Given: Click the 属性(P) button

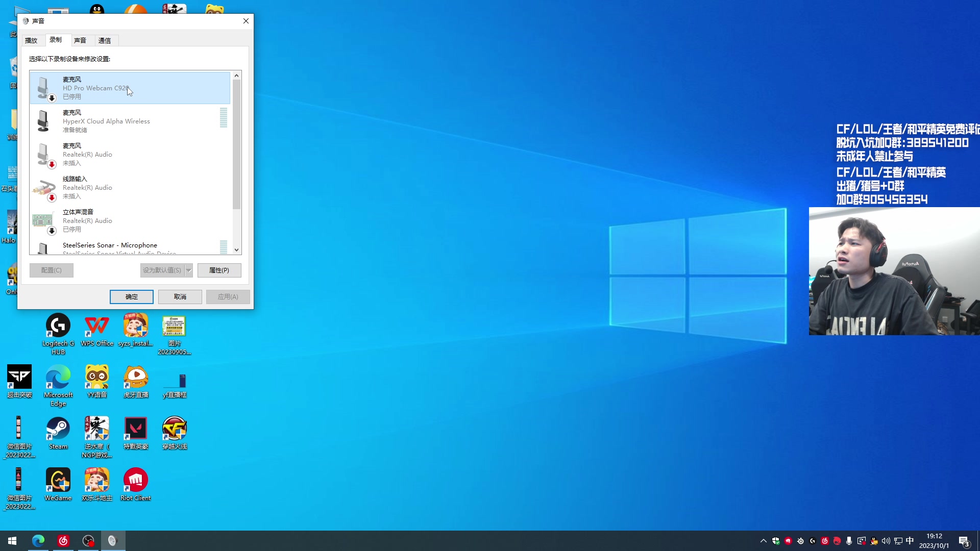Looking at the screenshot, I should point(219,270).
